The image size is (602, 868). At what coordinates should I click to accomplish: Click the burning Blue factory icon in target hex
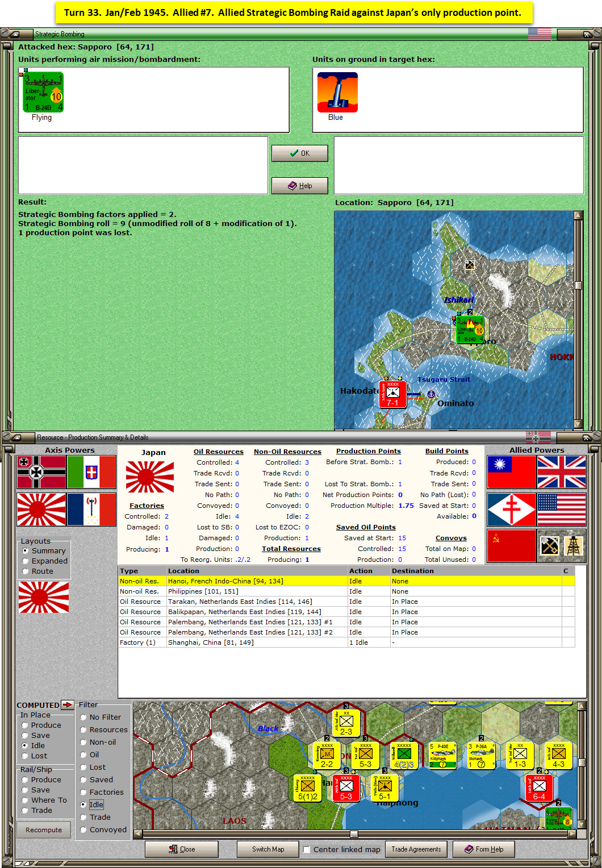coord(338,91)
